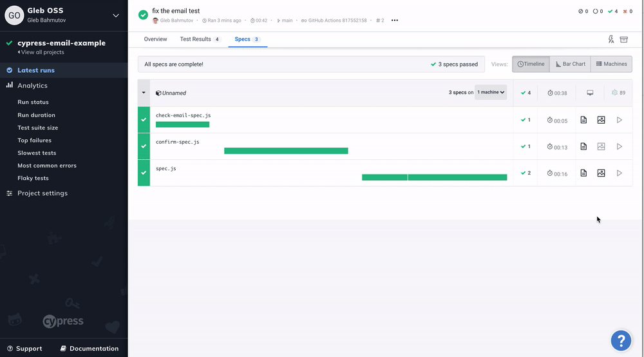Open Top failures analytics

(x=35, y=140)
